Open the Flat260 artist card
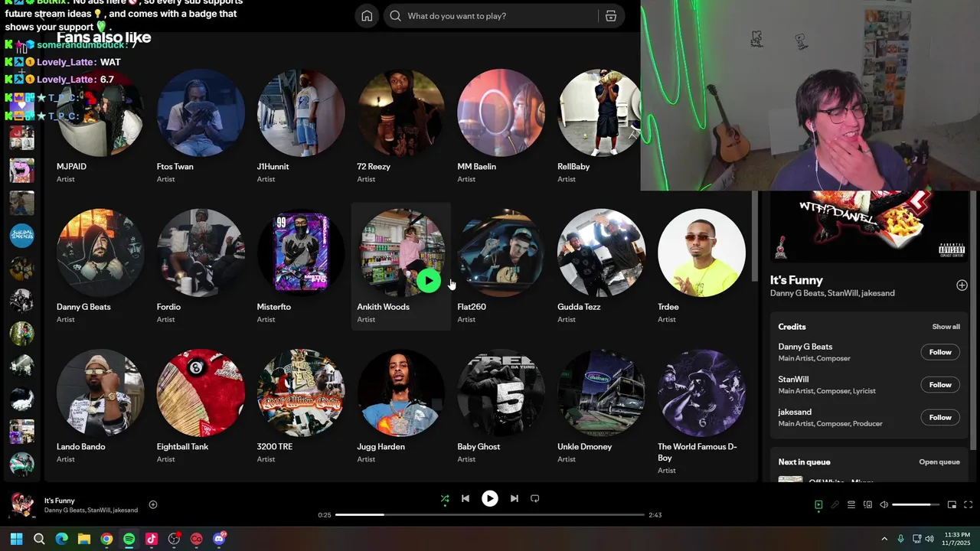The image size is (980, 551). 501,266
